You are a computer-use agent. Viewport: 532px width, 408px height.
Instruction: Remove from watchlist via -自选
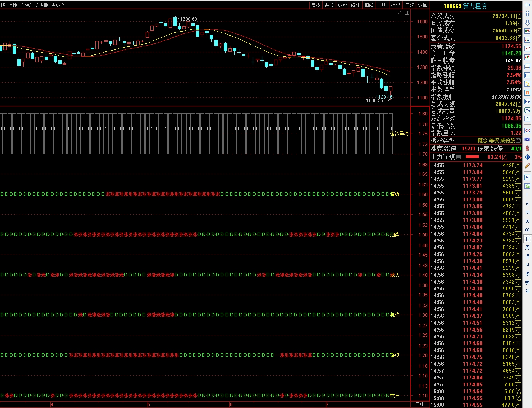(x=409, y=5)
